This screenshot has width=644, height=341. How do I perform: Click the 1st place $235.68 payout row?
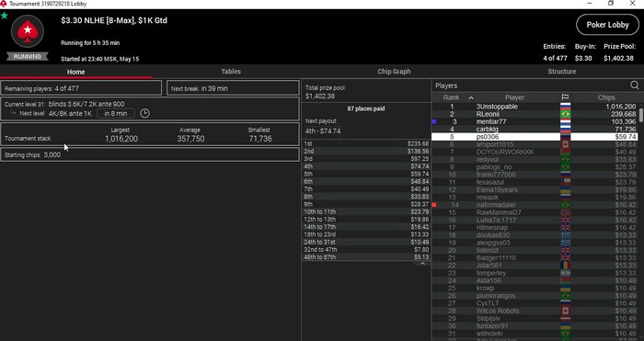coord(366,143)
